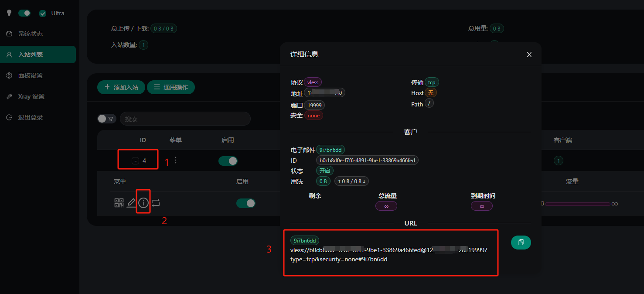Uncheck the Ultra checkbox

click(x=43, y=14)
